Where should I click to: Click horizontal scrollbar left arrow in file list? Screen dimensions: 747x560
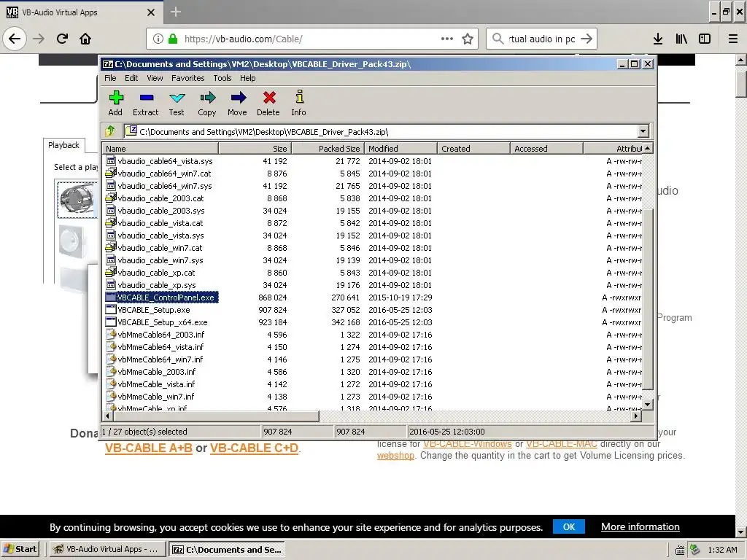tap(108, 416)
